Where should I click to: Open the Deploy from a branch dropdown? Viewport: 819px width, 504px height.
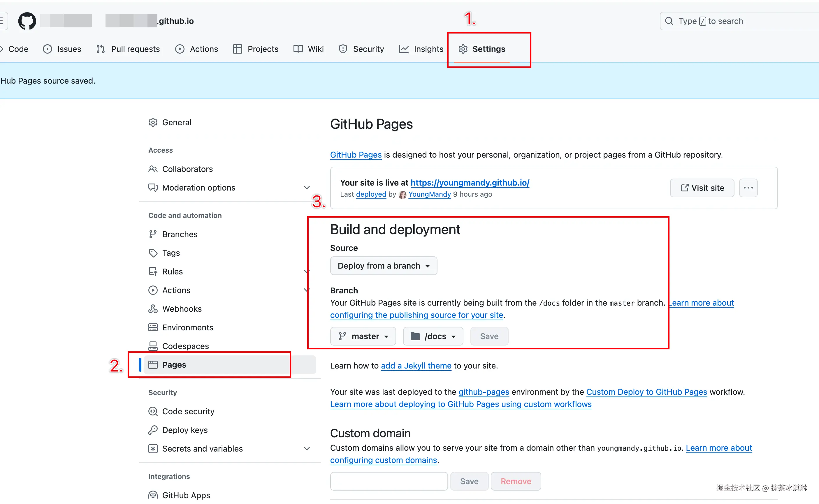384,266
